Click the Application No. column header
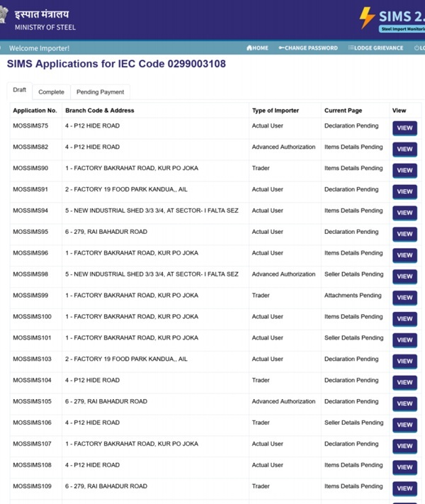425x504 pixels. coord(35,111)
